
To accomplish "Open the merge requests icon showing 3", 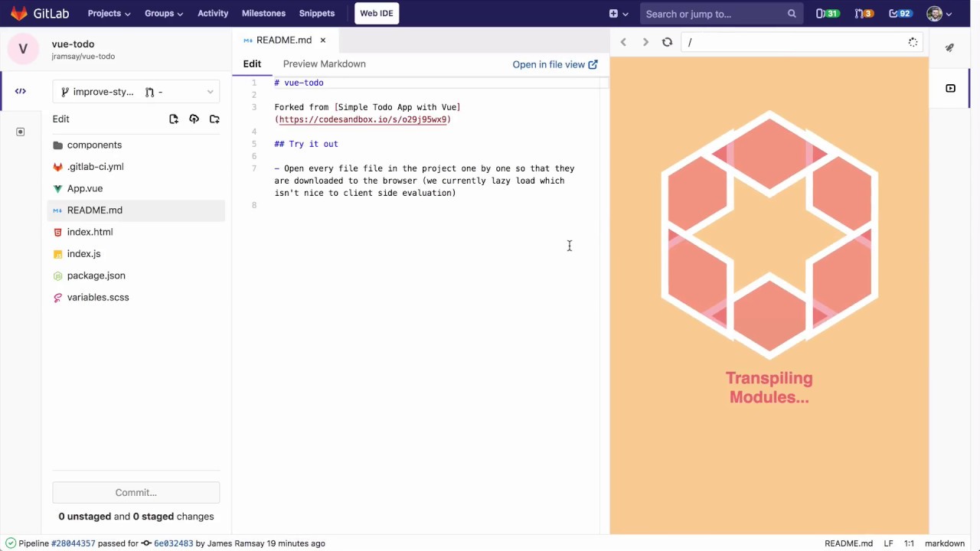I will coord(863,13).
